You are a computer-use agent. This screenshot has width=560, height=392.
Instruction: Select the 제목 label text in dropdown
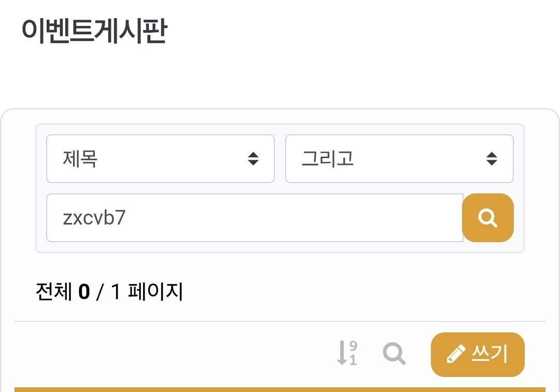pos(80,159)
